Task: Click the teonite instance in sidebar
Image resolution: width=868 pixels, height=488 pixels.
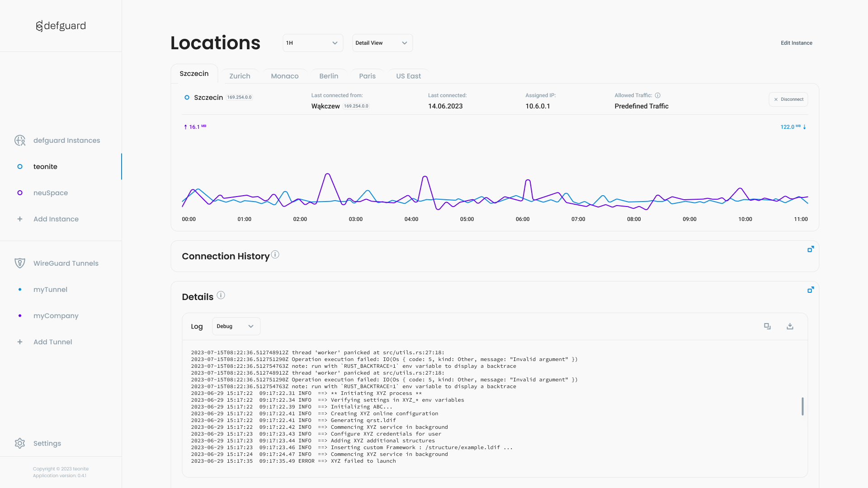Action: point(45,166)
